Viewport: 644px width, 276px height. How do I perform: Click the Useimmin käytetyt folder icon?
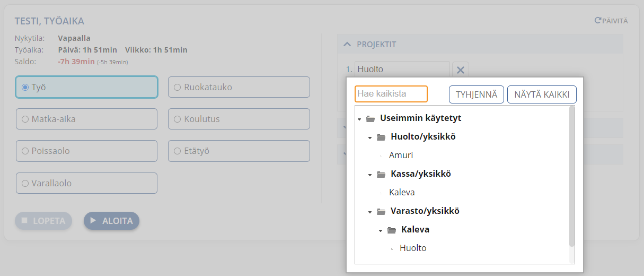[x=370, y=118]
